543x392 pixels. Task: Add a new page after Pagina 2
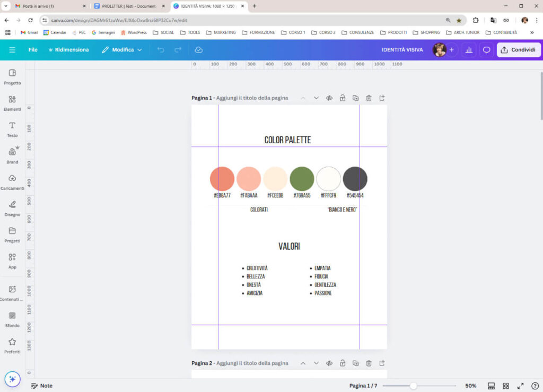pos(382,363)
